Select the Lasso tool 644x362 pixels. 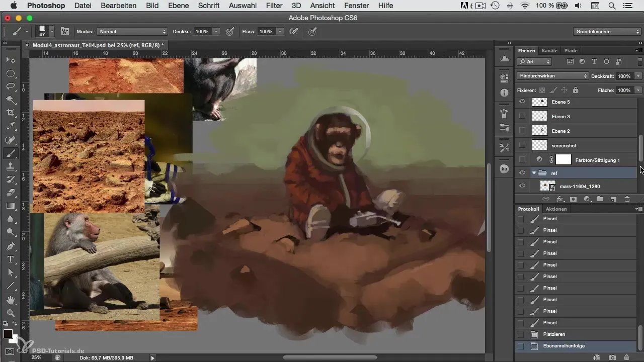(x=10, y=86)
